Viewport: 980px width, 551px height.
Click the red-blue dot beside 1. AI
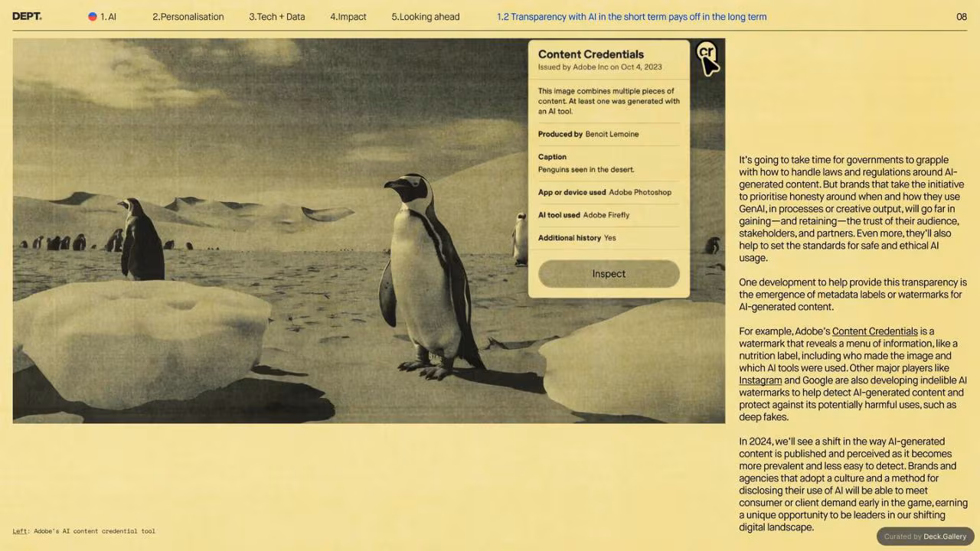93,16
